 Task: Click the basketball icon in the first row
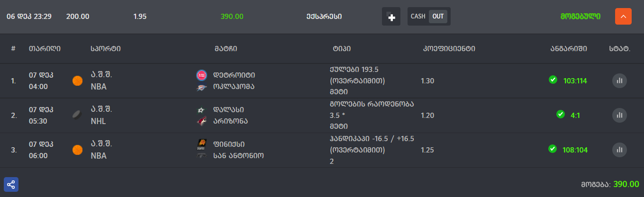[77, 81]
